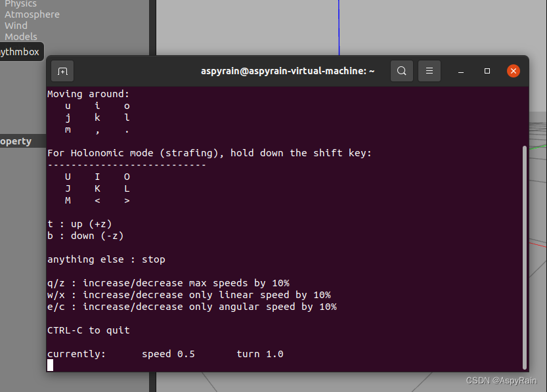Click the 'CTRL-C to quit' line
Screen dimensions: 547x392
click(88, 330)
